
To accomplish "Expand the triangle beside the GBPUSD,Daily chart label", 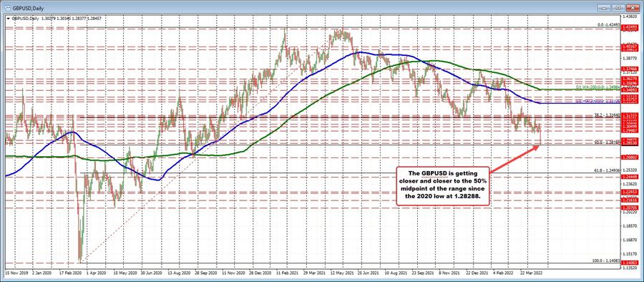I will (x=8, y=18).
